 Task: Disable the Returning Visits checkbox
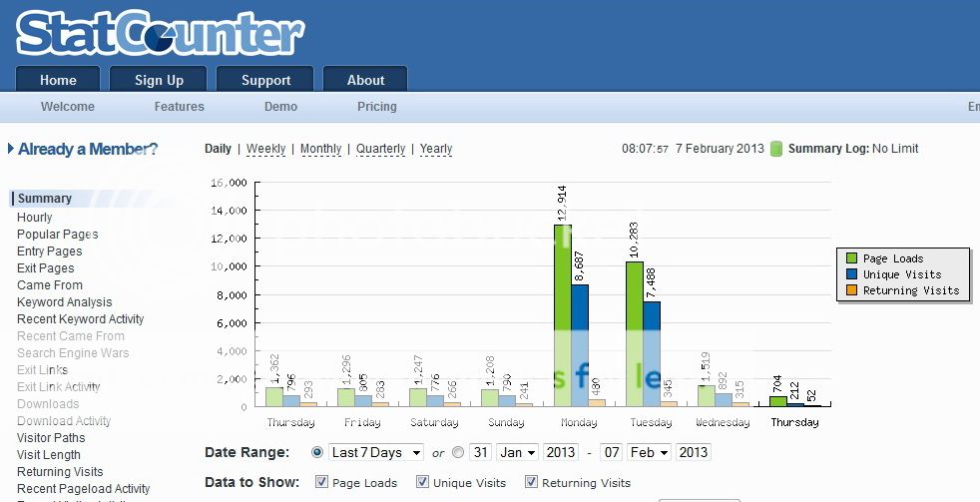(531, 482)
